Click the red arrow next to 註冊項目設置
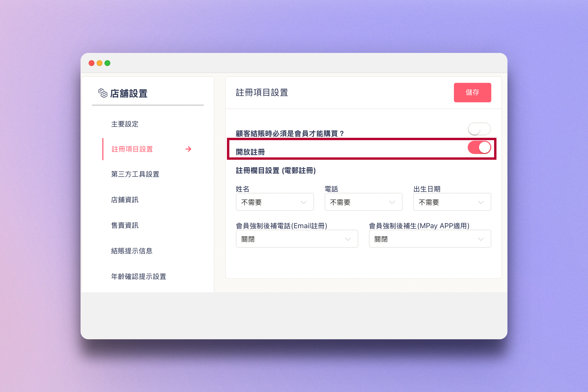The height and width of the screenshot is (392, 588). coord(189,149)
